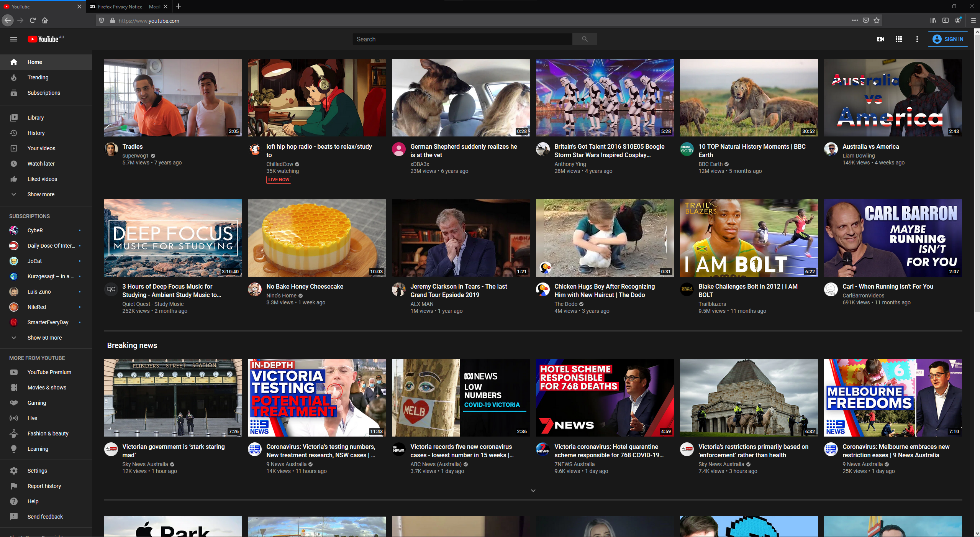This screenshot has width=980, height=537.
Task: Open Firefox page actions ellipsis
Action: [855, 21]
